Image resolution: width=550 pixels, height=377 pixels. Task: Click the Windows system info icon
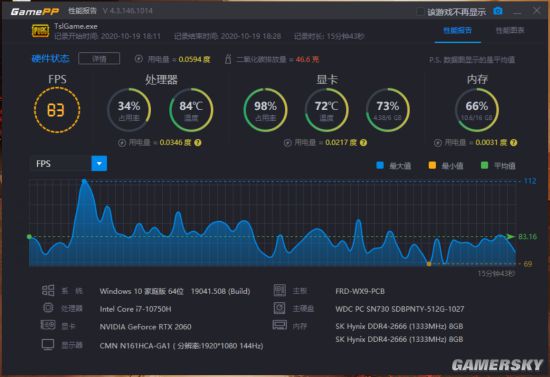pyautogui.click(x=48, y=290)
